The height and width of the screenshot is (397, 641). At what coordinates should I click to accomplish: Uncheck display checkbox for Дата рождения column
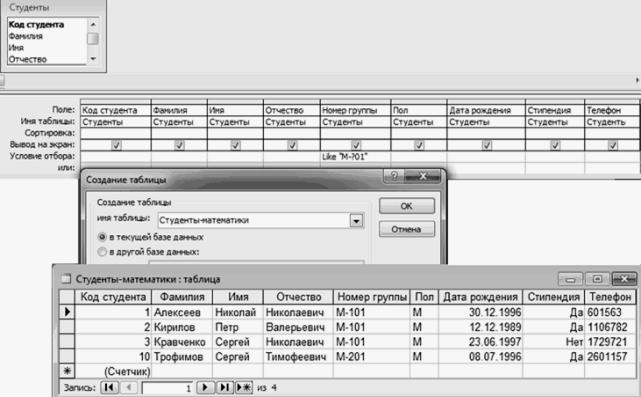click(486, 145)
